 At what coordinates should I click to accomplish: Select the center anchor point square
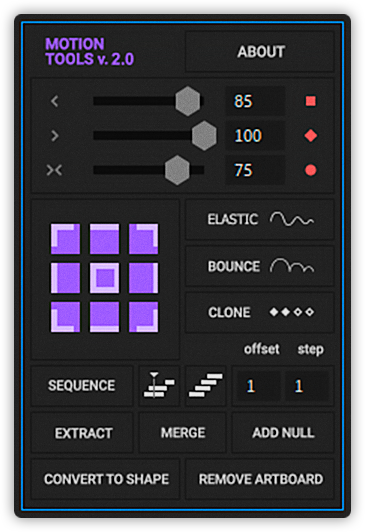tap(104, 278)
